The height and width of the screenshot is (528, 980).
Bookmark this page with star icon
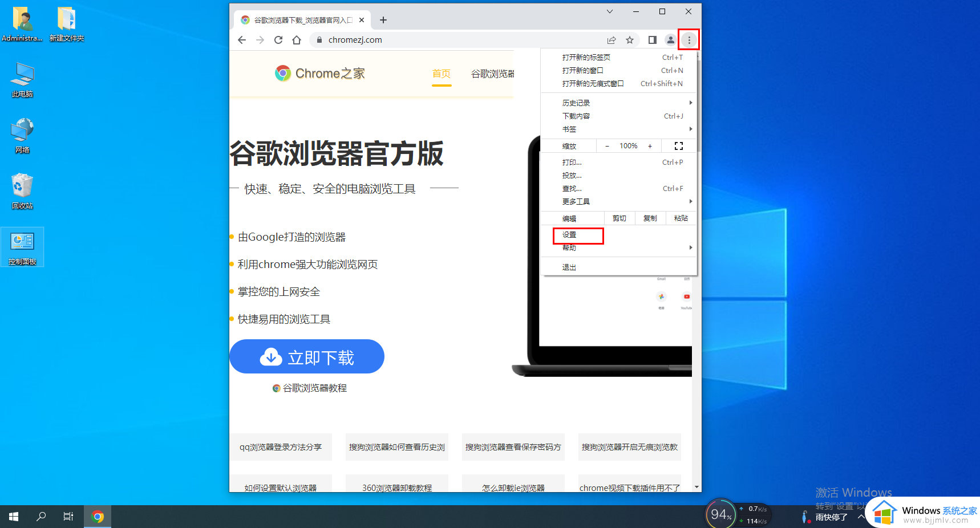click(x=630, y=40)
